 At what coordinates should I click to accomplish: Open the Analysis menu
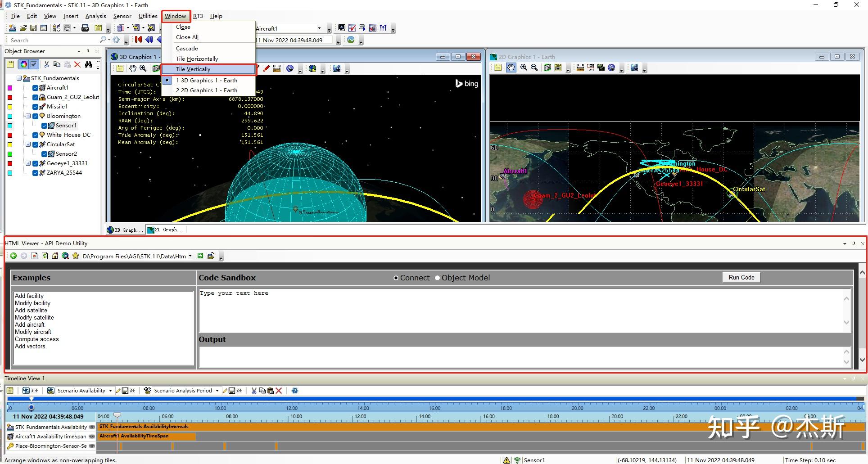(x=95, y=16)
